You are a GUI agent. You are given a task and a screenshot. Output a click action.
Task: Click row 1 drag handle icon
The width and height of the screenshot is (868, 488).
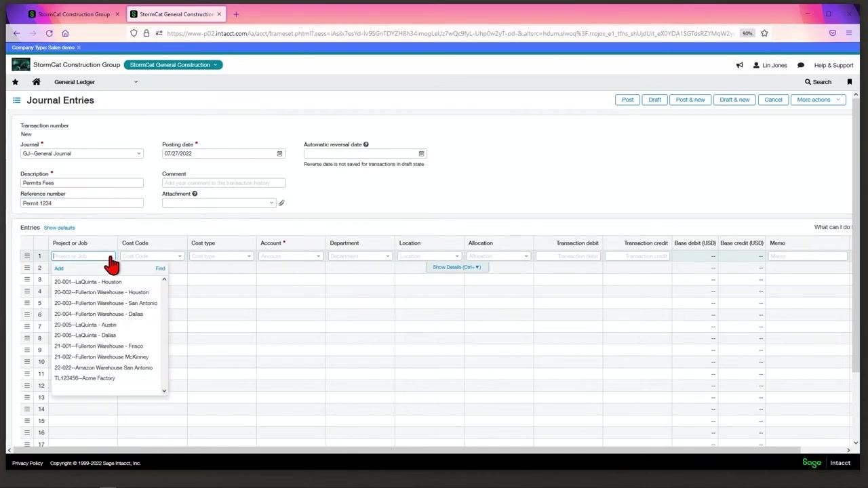pos(27,256)
